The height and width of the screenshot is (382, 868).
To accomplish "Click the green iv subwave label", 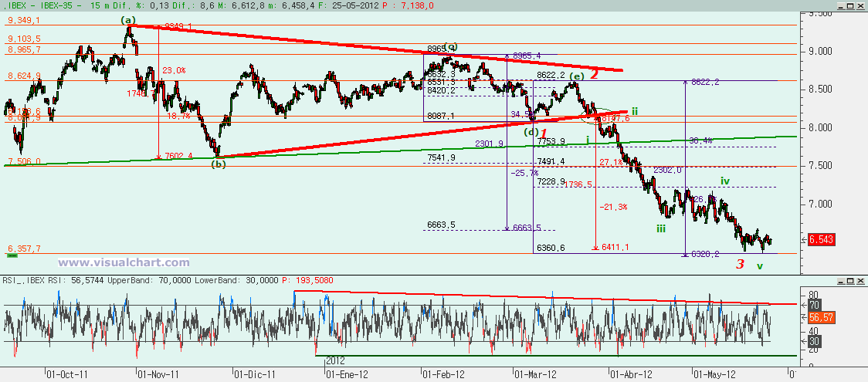I will [x=725, y=181].
